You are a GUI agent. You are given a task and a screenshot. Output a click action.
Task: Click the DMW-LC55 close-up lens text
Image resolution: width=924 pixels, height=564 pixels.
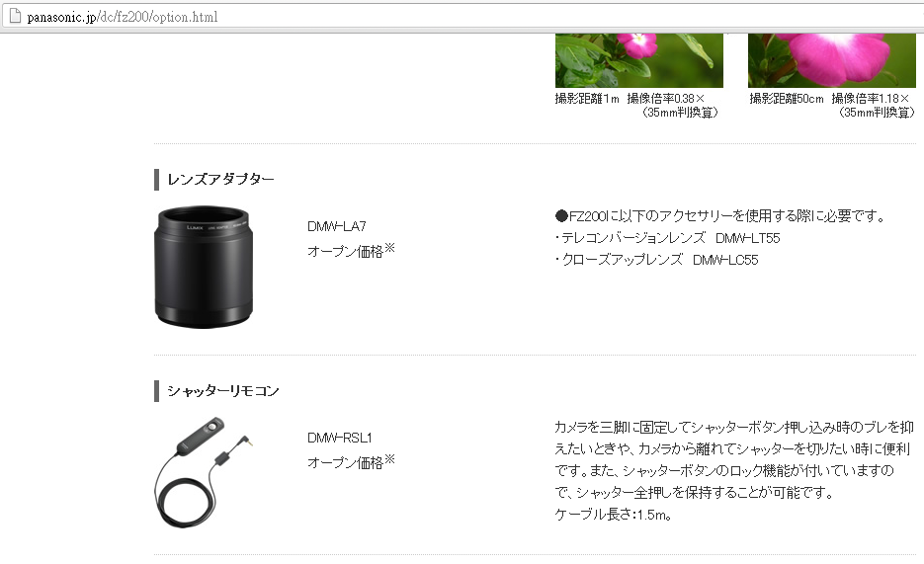(x=725, y=260)
